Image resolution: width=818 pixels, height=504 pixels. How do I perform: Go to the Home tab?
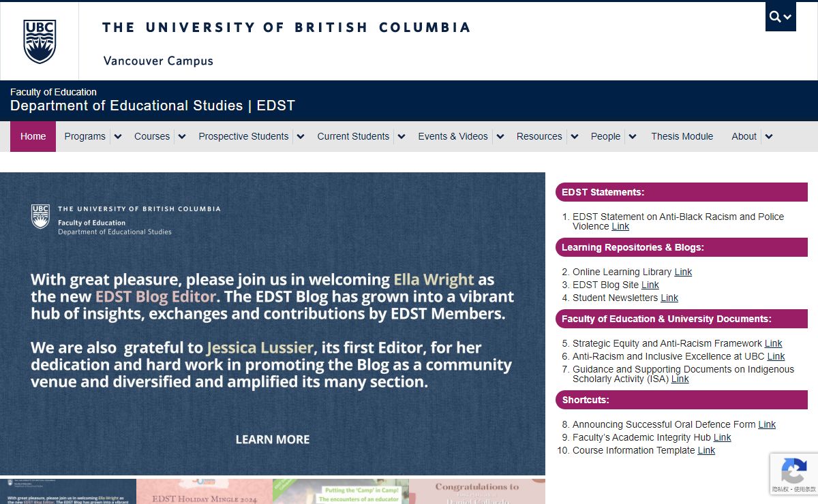(33, 136)
